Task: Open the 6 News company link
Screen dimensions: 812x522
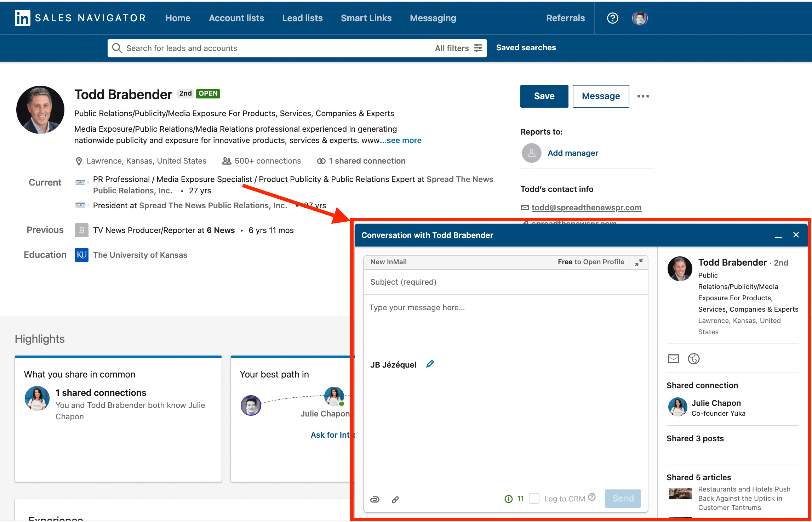Action: (221, 230)
